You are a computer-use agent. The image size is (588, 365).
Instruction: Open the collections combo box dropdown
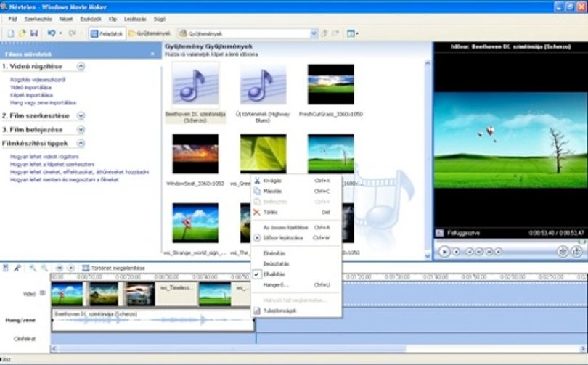coord(314,33)
